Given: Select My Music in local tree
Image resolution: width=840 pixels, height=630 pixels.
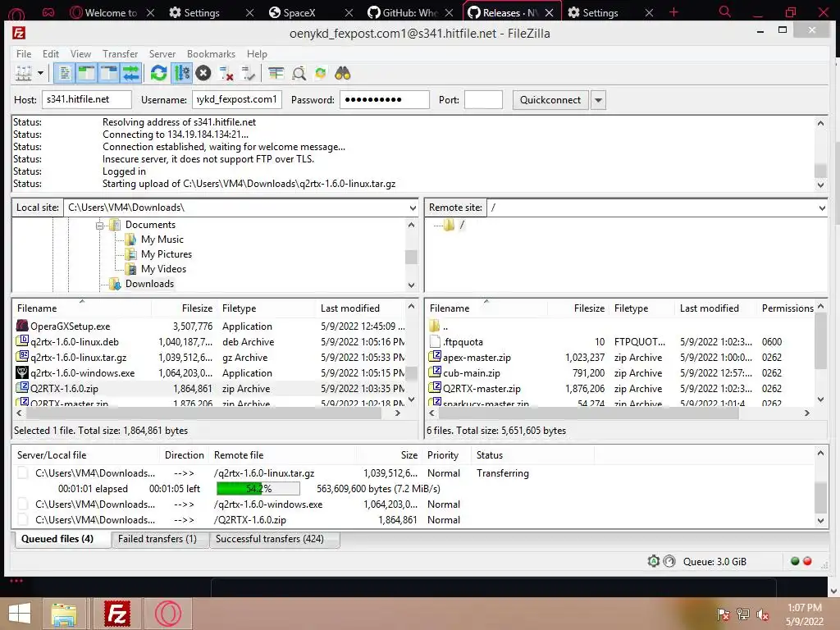Looking at the screenshot, I should (x=162, y=240).
